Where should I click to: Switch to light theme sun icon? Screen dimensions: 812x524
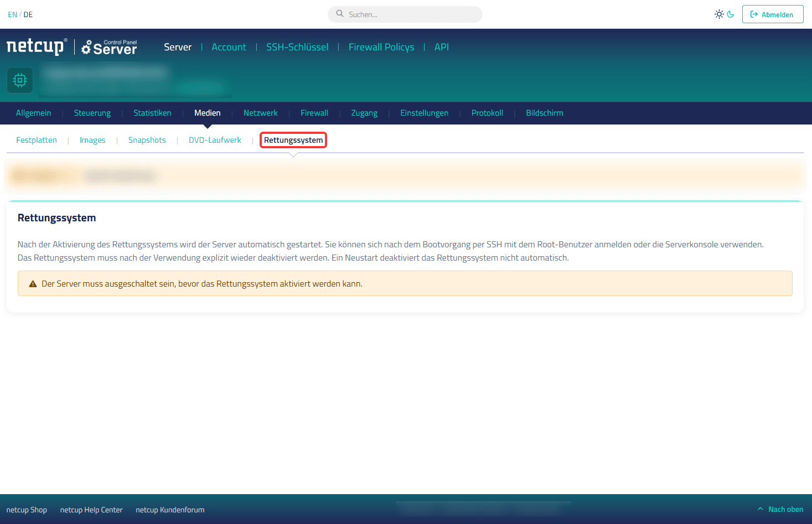719,14
